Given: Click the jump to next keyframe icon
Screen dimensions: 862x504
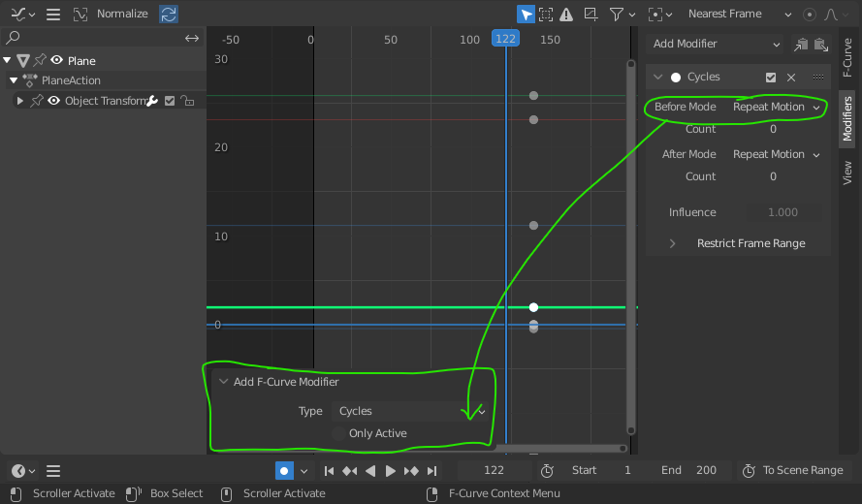Looking at the screenshot, I should click(411, 470).
